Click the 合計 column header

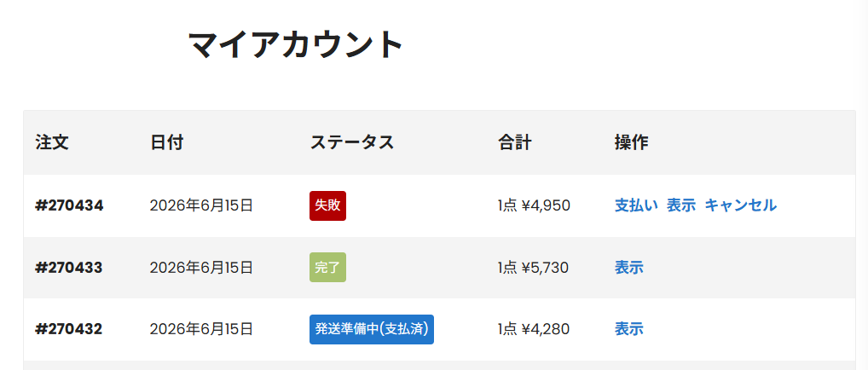click(515, 142)
